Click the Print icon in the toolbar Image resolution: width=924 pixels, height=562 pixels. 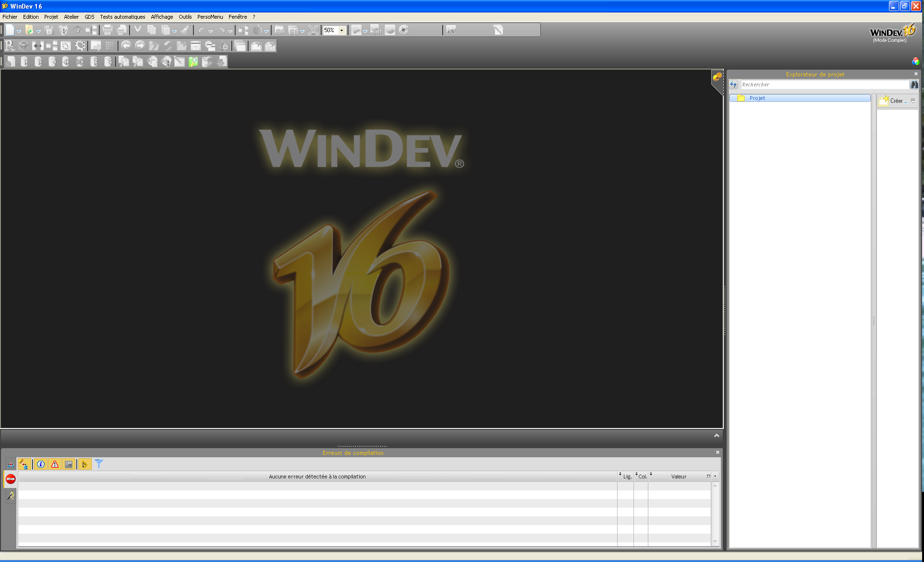click(x=108, y=30)
